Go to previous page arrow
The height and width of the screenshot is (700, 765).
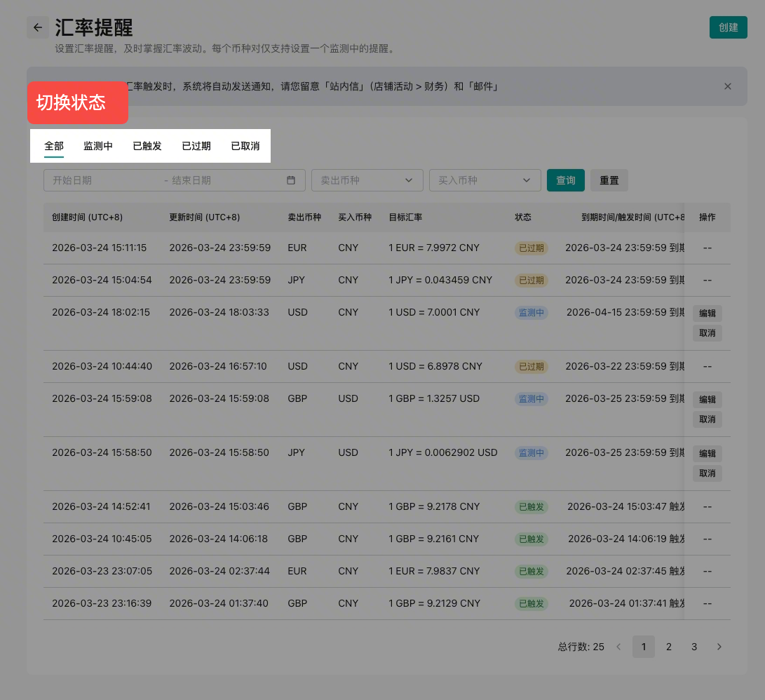618,647
